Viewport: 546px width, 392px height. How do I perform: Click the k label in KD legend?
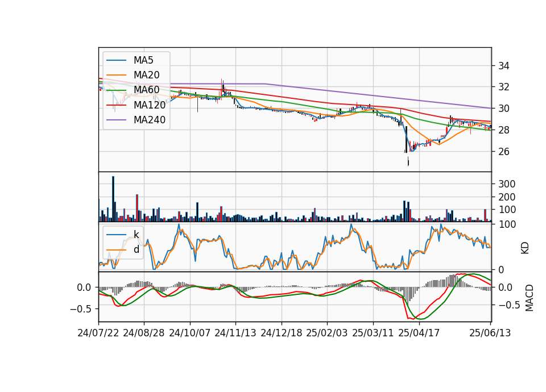[136, 235]
